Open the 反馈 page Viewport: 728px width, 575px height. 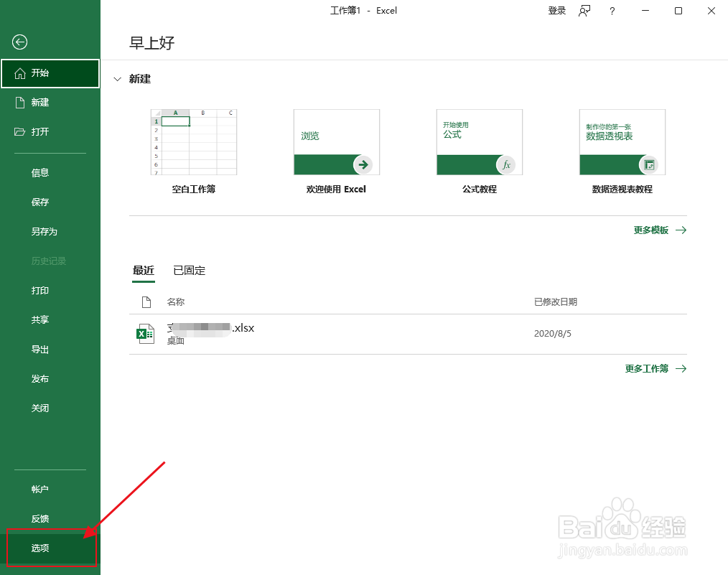tap(50, 519)
